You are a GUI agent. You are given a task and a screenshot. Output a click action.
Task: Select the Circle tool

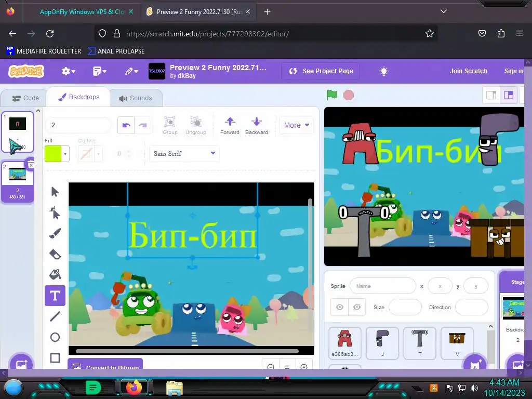point(55,337)
